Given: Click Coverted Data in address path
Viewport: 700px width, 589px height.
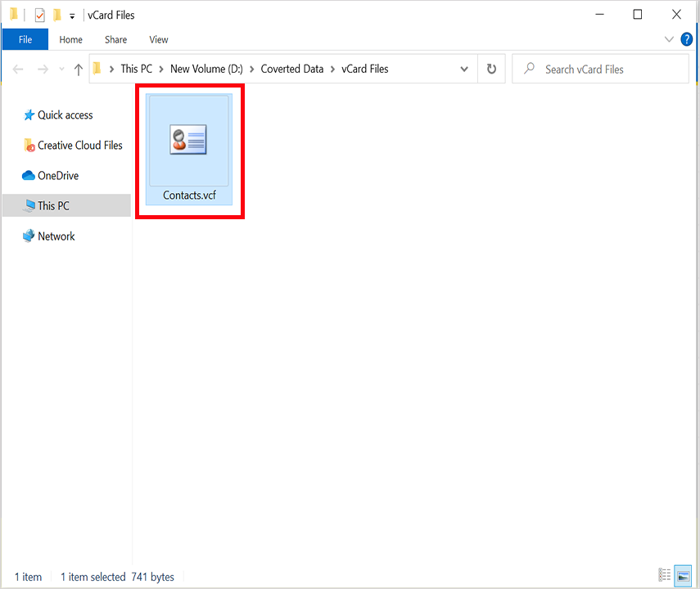Looking at the screenshot, I should [292, 69].
